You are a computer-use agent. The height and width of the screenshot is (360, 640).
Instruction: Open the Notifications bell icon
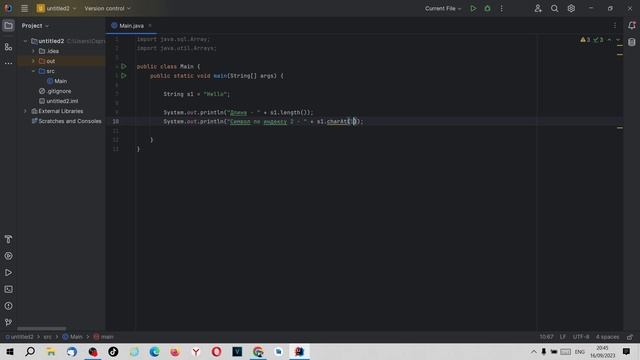(632, 26)
